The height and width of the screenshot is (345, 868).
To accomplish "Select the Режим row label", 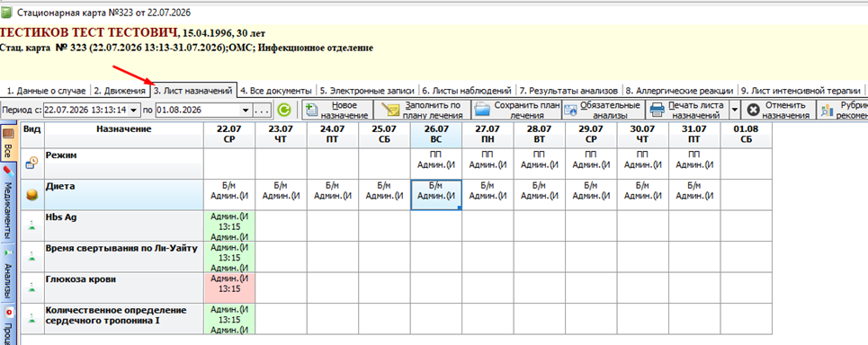I will pyautogui.click(x=124, y=164).
